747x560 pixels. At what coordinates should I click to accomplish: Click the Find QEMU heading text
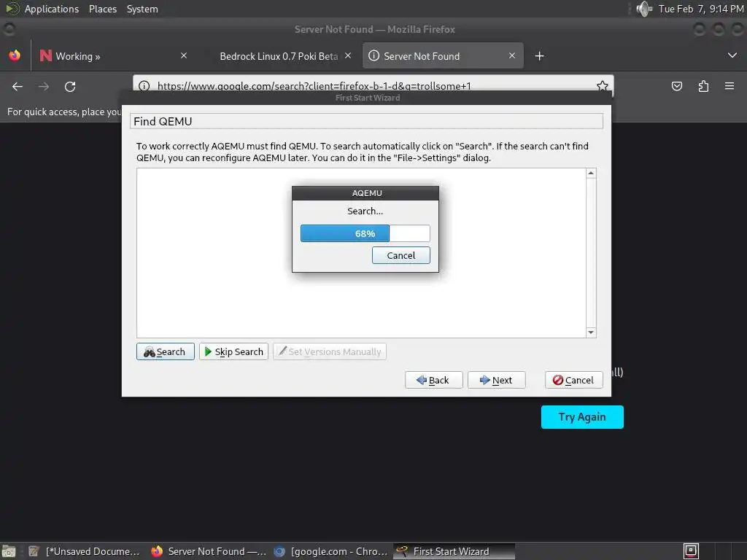pos(163,122)
